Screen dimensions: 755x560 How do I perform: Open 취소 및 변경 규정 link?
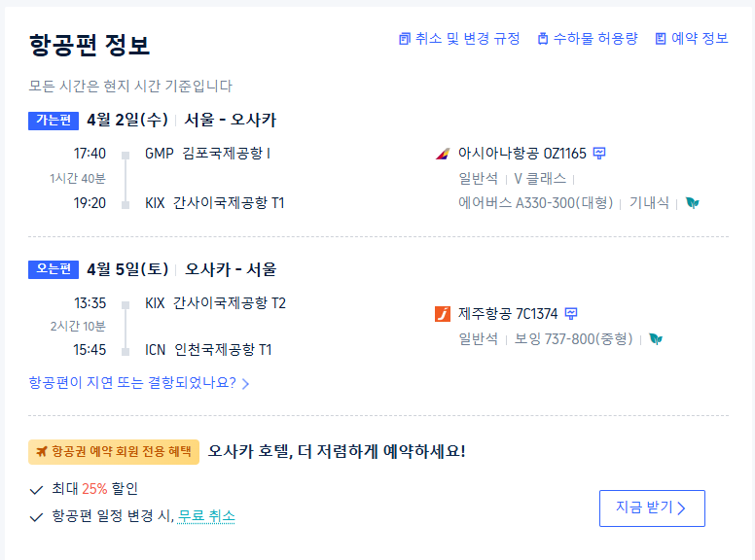point(467,39)
